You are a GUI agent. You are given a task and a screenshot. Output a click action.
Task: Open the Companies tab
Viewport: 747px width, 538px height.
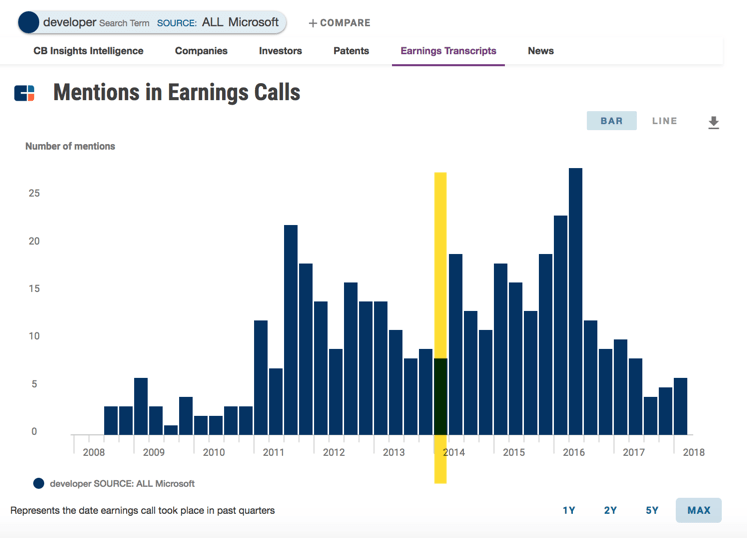[201, 51]
